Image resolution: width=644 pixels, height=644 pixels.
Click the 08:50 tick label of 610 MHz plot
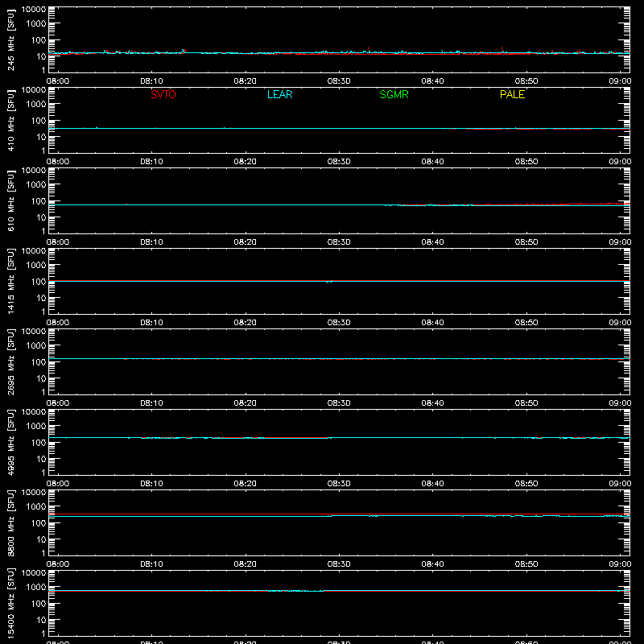pyautogui.click(x=526, y=242)
